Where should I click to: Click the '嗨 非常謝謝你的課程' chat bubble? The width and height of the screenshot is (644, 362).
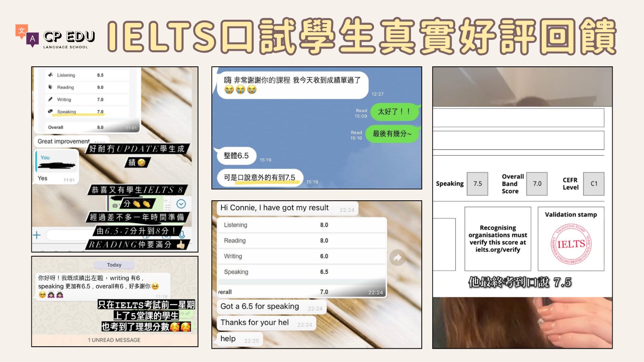293,85
